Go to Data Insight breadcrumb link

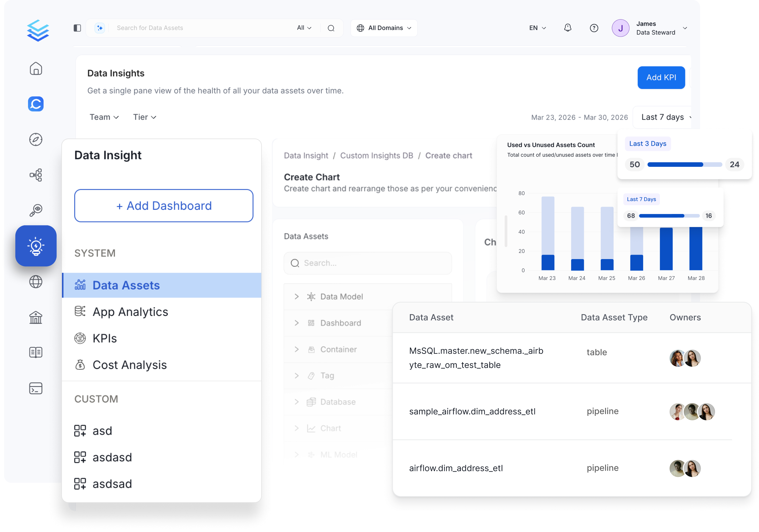click(x=306, y=155)
